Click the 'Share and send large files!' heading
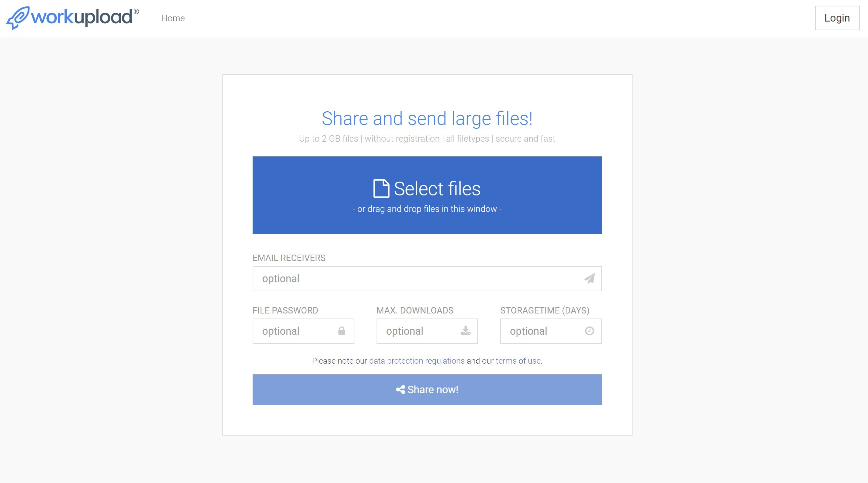Viewport: 868px width, 483px height. point(427,118)
